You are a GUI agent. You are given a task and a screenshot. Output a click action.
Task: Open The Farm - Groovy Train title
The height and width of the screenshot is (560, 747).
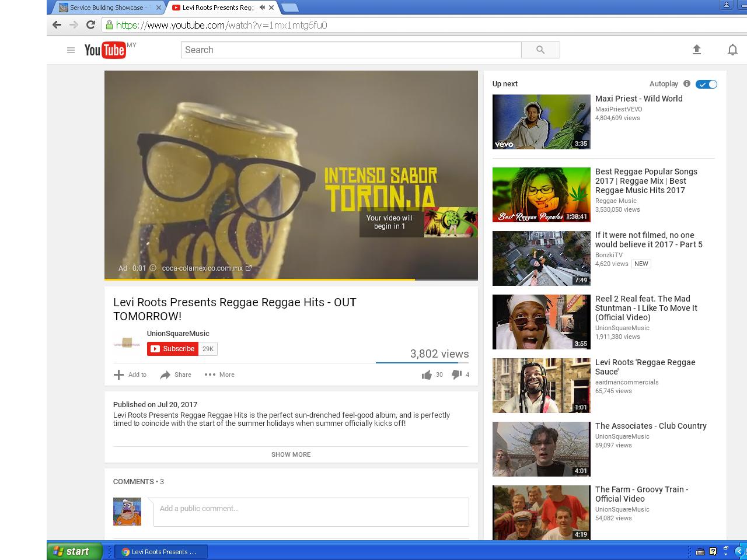click(641, 494)
